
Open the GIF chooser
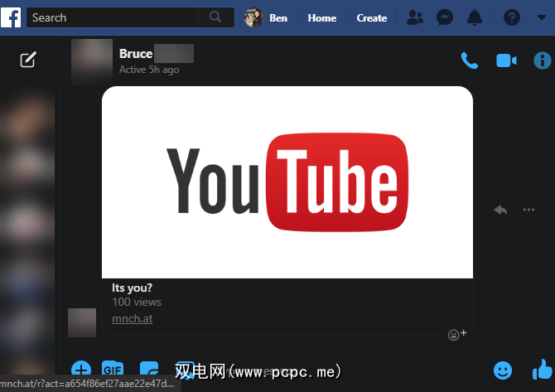113,369
